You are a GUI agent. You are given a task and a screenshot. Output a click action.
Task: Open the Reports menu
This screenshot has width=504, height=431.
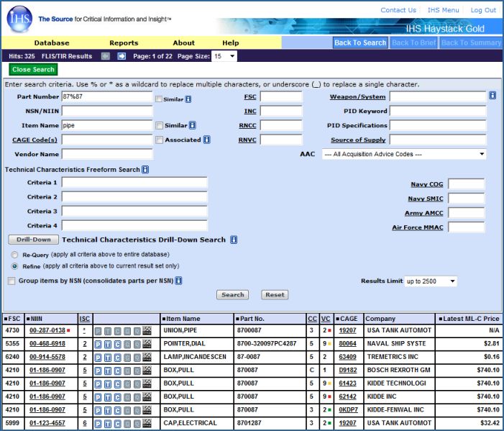click(124, 42)
